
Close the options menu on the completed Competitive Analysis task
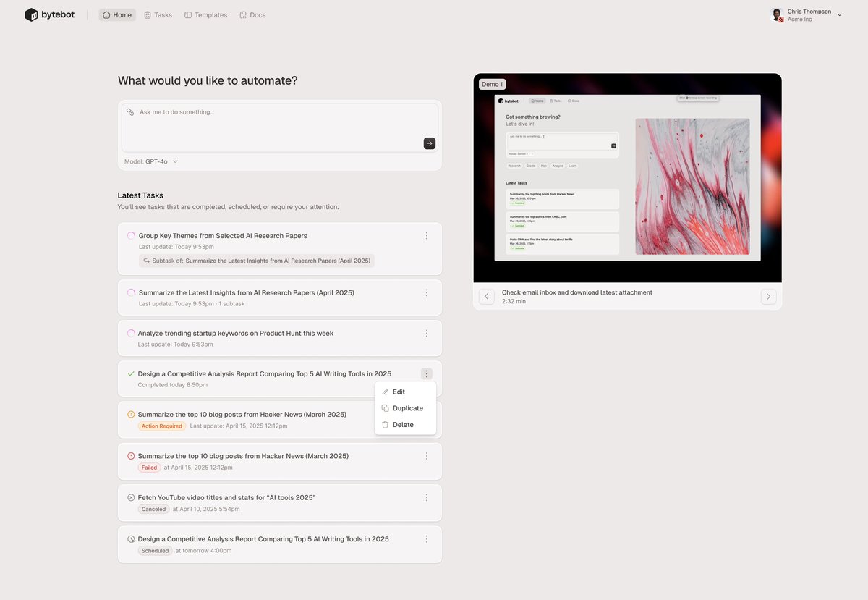427,374
